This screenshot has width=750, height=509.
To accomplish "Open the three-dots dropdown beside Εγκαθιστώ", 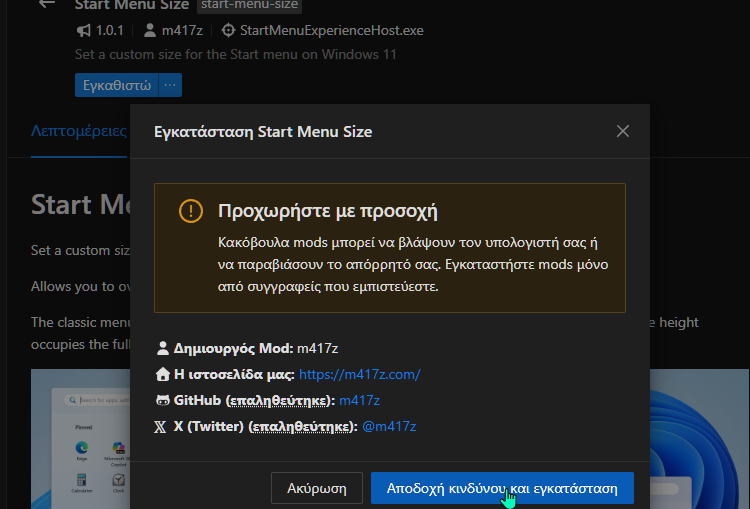I will [170, 85].
